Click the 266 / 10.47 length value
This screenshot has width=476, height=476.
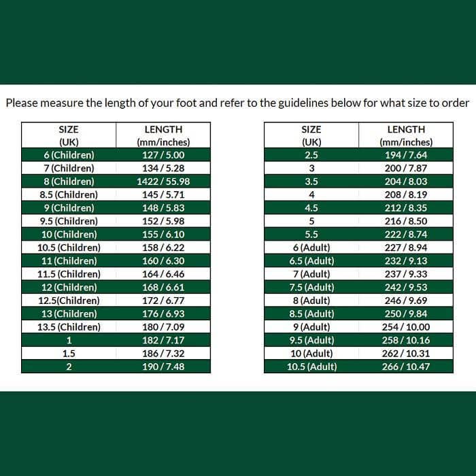click(x=406, y=367)
